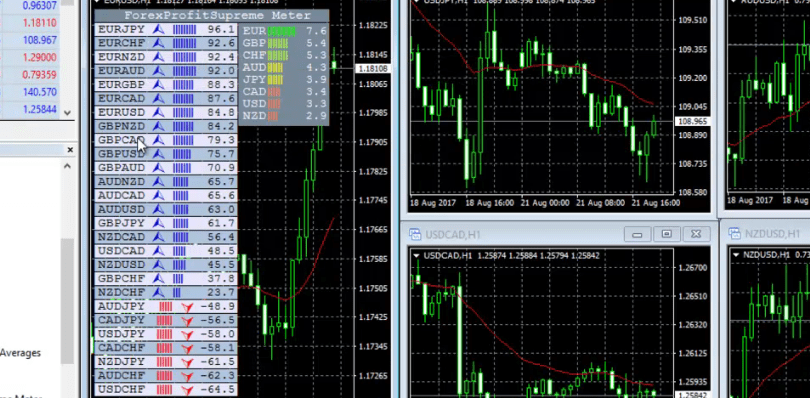Click the CADJPY red down-arrow icon
810x398 pixels.
(x=187, y=321)
